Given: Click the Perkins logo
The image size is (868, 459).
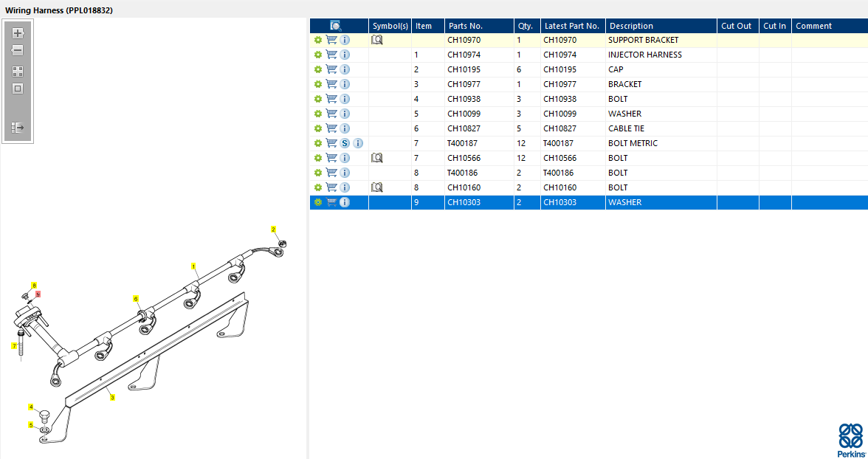Looking at the screenshot, I should point(851,440).
